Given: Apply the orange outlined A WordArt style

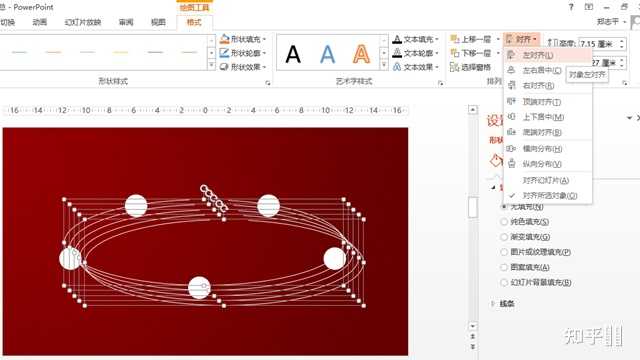Looking at the screenshot, I should coord(361,54).
